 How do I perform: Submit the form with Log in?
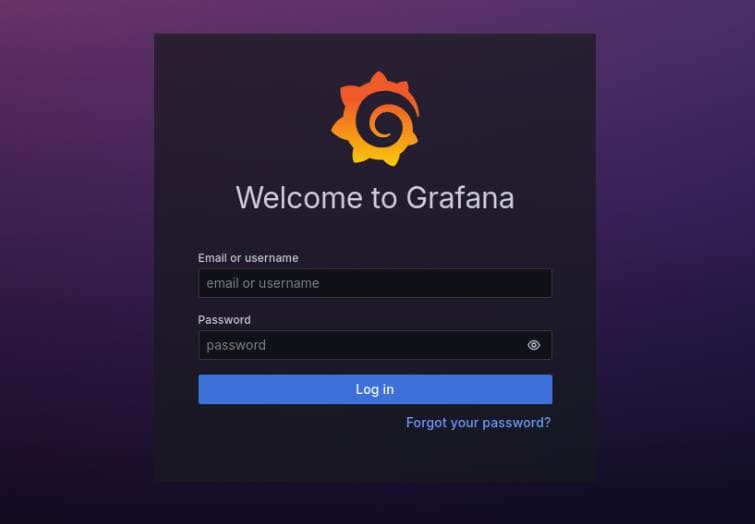point(375,389)
